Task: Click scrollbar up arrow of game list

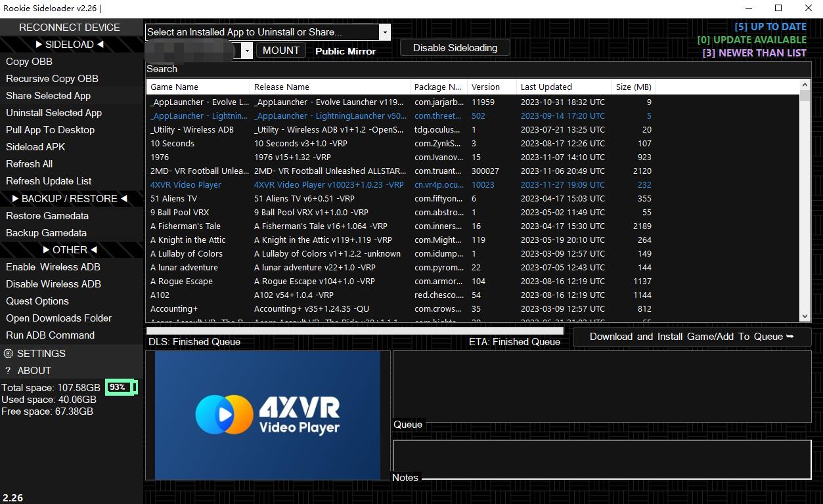Action: (805, 85)
